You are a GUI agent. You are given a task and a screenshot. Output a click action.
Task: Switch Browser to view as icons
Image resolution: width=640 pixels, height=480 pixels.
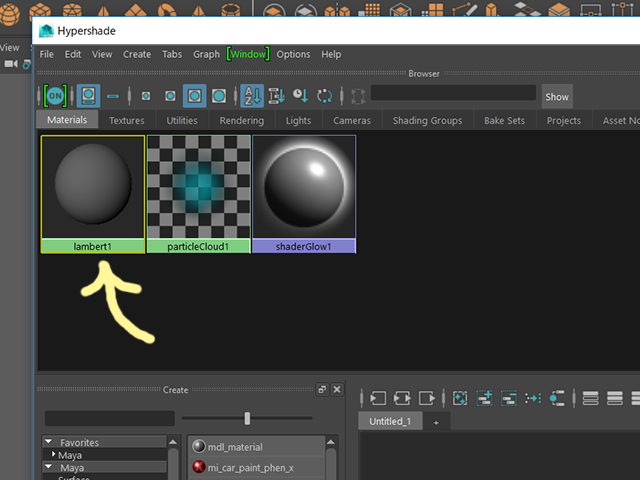point(89,96)
